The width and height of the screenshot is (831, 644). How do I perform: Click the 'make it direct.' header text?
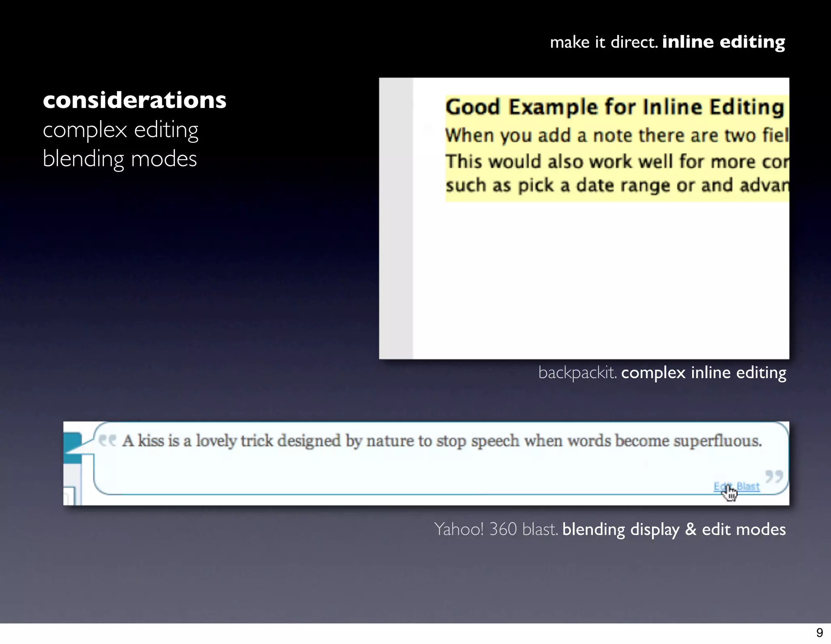click(604, 42)
